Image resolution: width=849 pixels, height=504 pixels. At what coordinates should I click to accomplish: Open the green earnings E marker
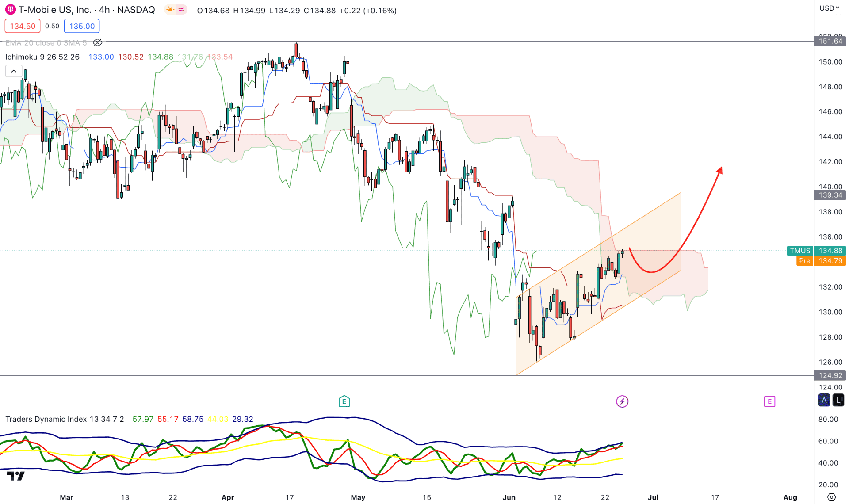344,401
